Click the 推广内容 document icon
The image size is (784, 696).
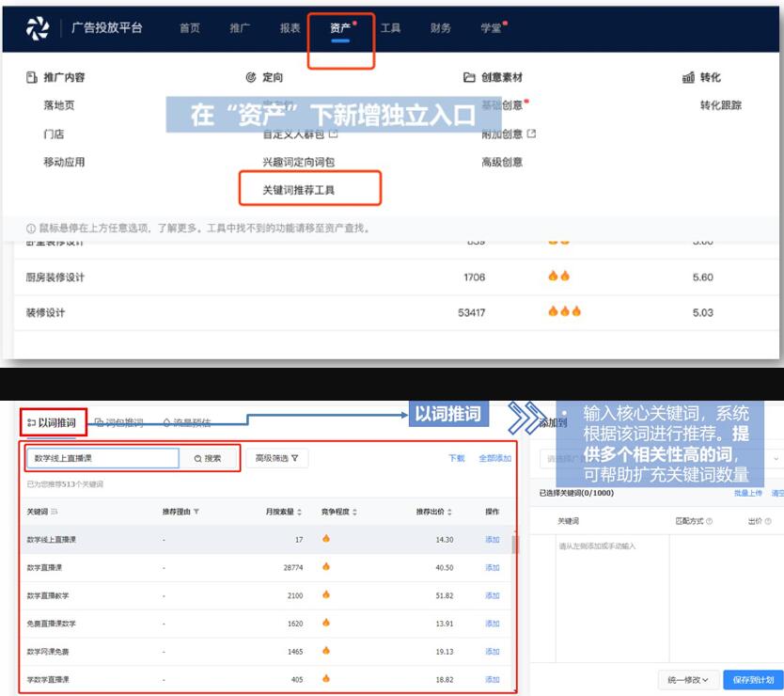point(32,77)
